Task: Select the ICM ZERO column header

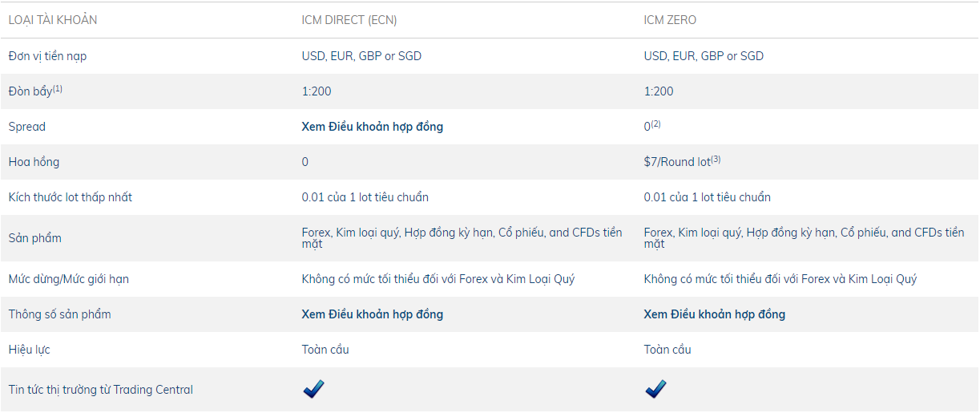Action: 670,20
